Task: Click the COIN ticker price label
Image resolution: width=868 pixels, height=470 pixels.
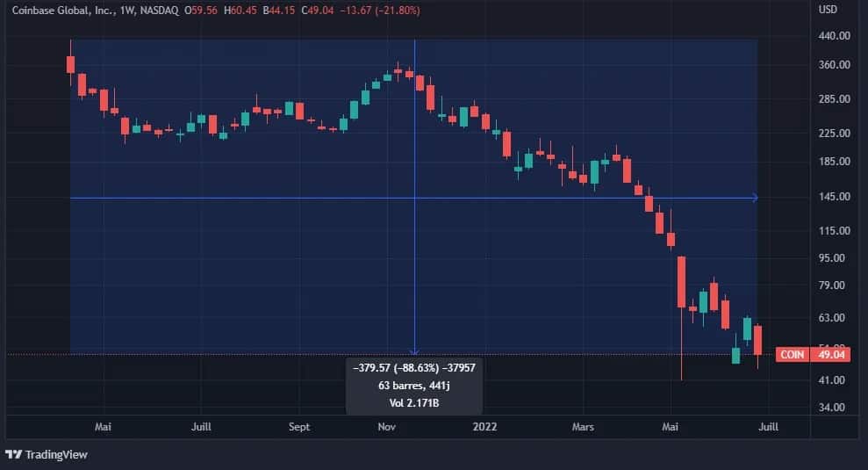Action: (x=793, y=355)
